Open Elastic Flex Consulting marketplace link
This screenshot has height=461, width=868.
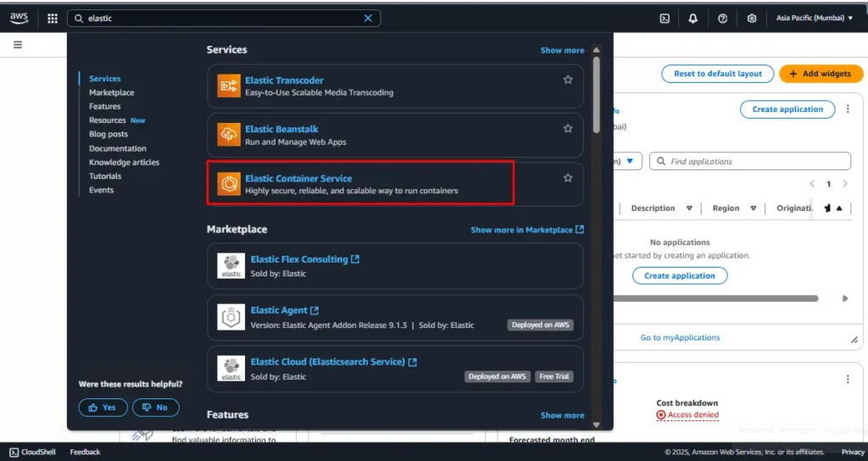click(x=305, y=259)
